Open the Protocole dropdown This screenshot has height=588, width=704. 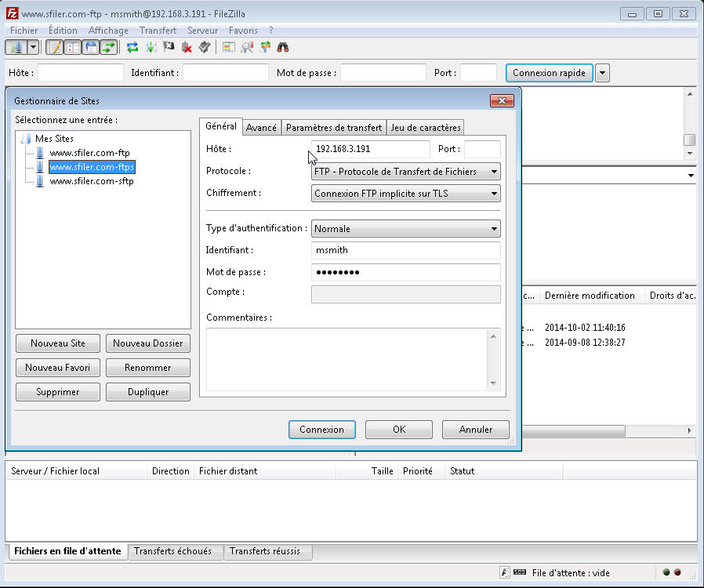(405, 172)
